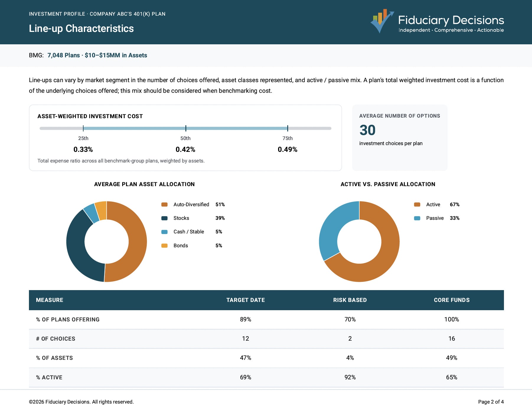
Task: Click the Fiduciary Decisions checkmark logo icon
Action: [x=382, y=21]
